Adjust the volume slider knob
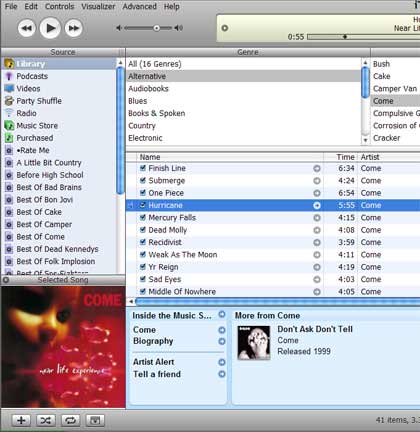 156,28
